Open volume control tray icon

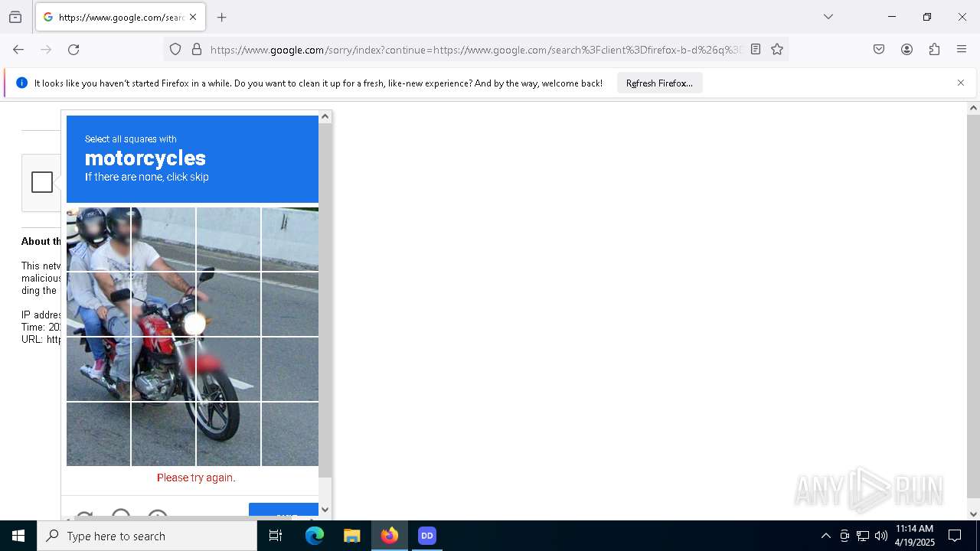(x=881, y=536)
